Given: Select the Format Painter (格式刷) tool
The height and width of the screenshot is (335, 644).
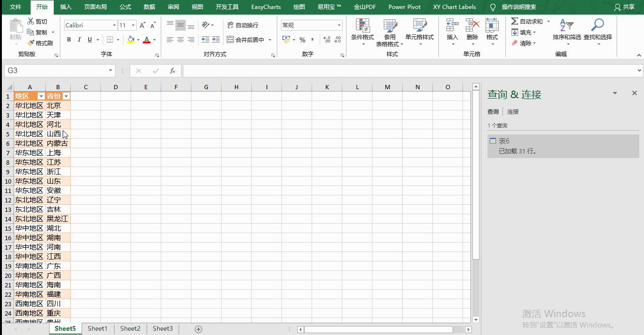Looking at the screenshot, I should click(x=40, y=43).
